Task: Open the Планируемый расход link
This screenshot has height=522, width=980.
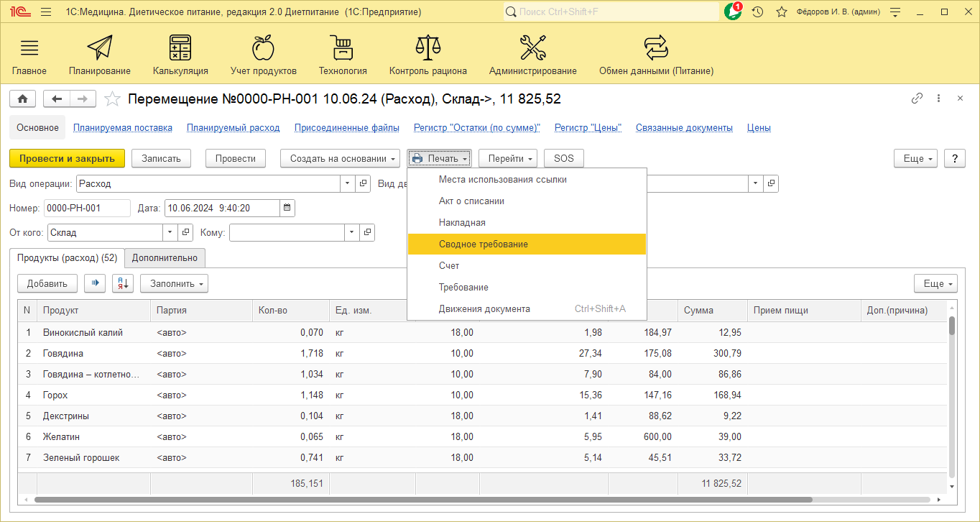Action: (234, 128)
